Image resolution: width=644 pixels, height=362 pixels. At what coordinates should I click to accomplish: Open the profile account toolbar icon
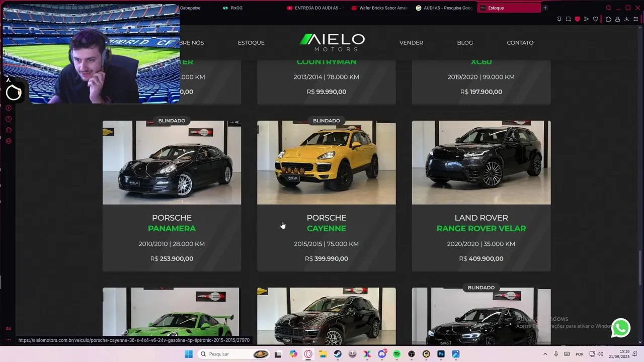[617, 19]
